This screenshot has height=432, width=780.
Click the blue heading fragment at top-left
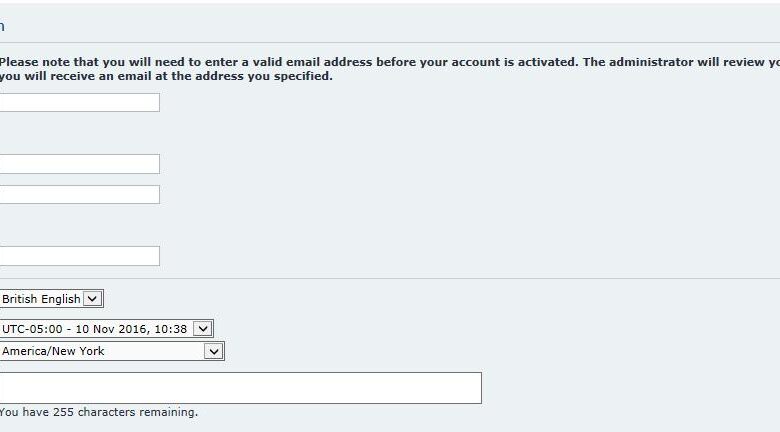tap(2, 26)
